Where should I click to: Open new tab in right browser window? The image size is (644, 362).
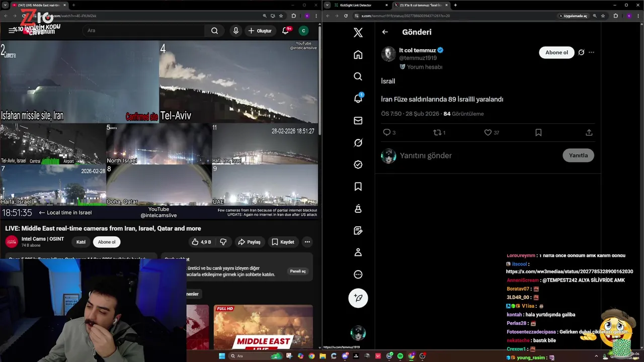tap(455, 5)
